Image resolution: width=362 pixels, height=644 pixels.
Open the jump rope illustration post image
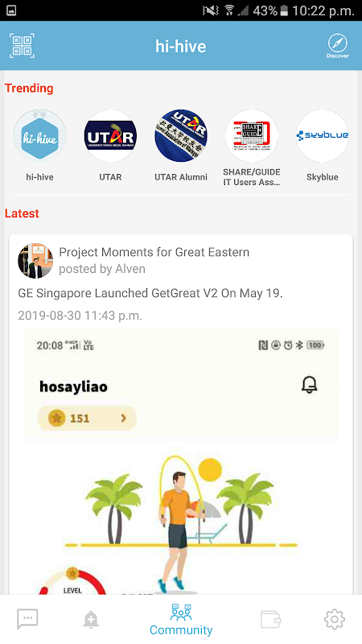[x=181, y=462]
